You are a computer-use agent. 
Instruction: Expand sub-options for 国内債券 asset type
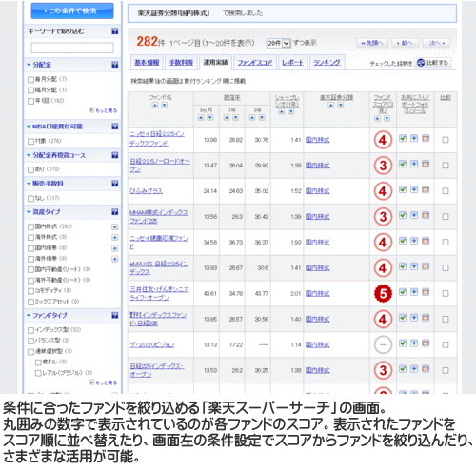(115, 248)
